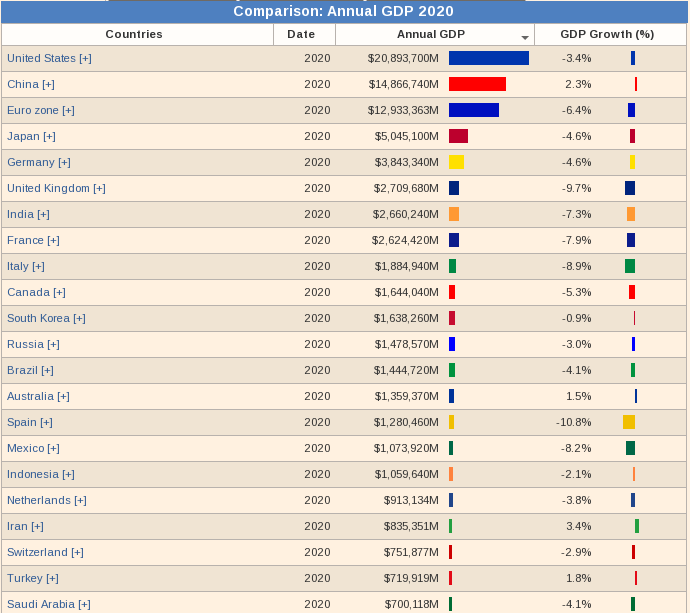Image resolution: width=690 pixels, height=613 pixels.
Task: Expand the Euro zone [+] entry
Action: pos(40,110)
